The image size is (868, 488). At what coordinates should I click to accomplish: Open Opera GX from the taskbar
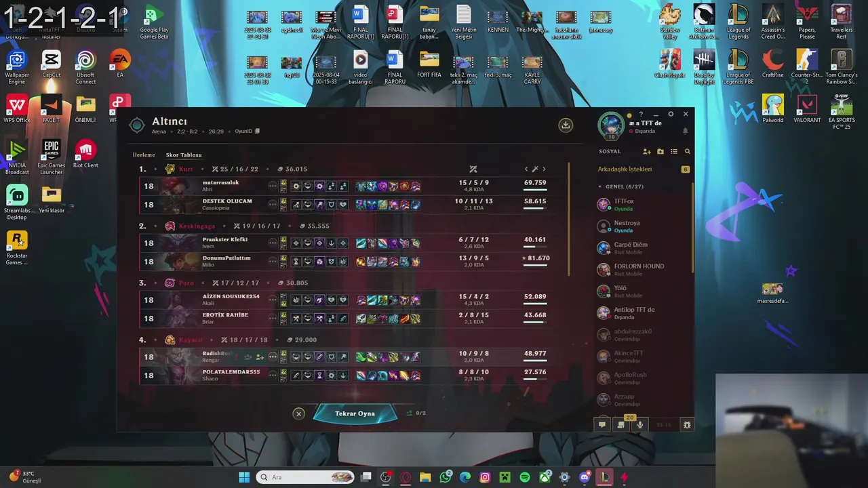point(406,477)
